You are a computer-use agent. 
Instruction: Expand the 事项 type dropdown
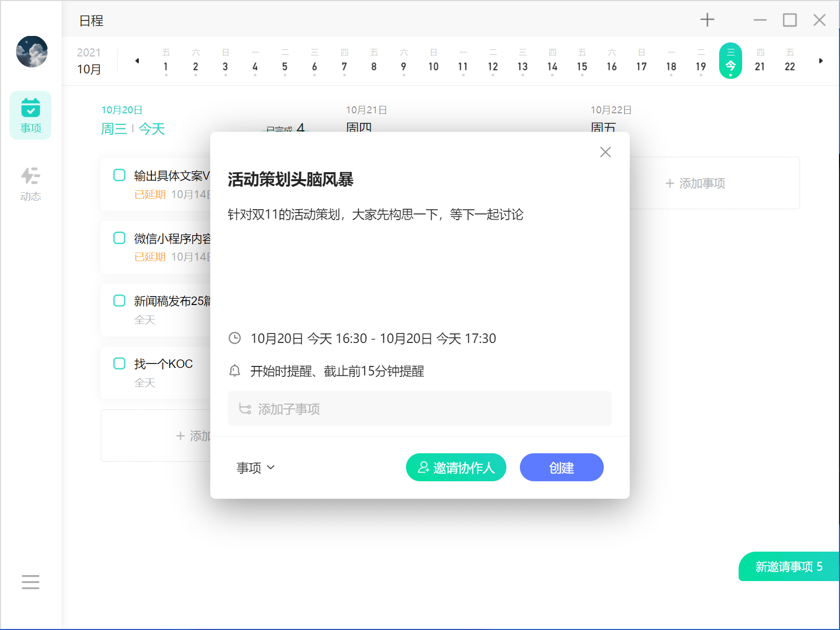[256, 468]
